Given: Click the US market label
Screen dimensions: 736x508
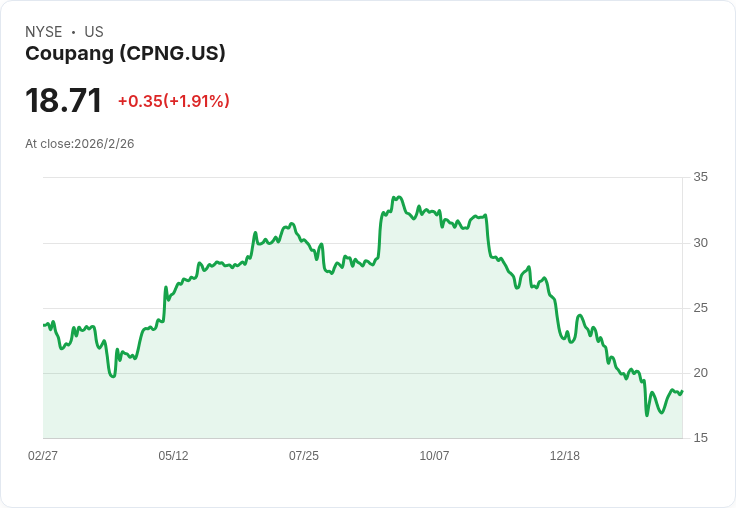Looking at the screenshot, I should 94,32.
